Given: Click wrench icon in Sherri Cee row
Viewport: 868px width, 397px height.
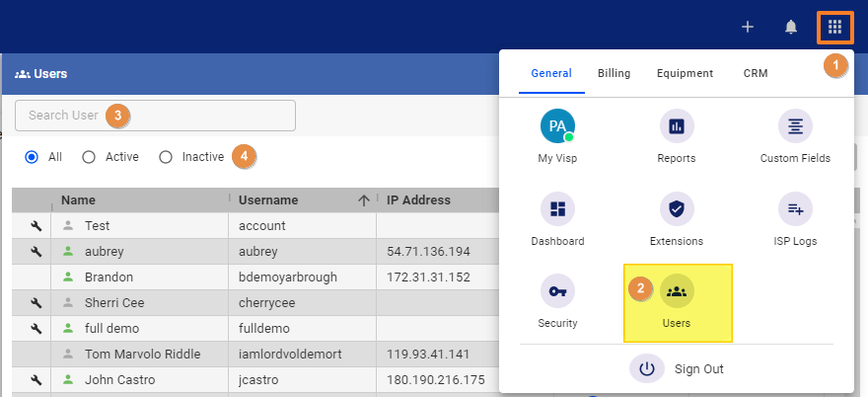Looking at the screenshot, I should tap(36, 303).
